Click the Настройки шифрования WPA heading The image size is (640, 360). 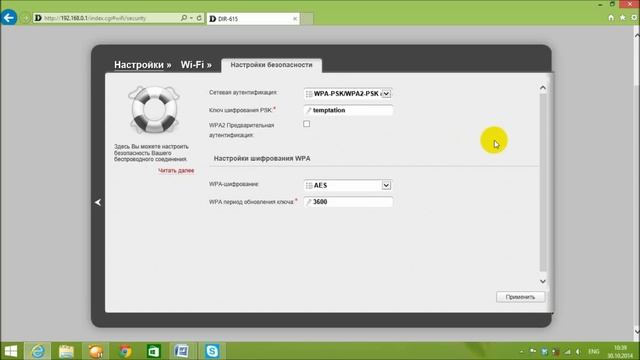tap(262, 158)
